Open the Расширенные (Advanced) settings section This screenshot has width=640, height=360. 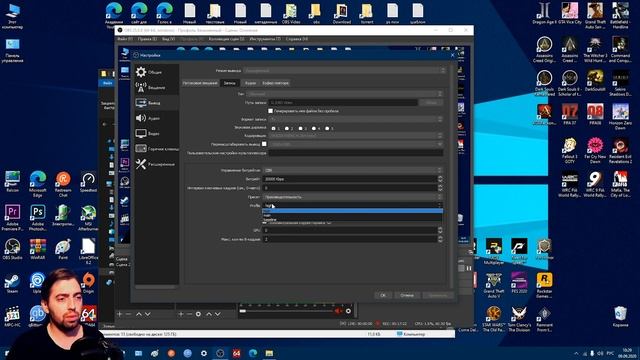[157, 164]
